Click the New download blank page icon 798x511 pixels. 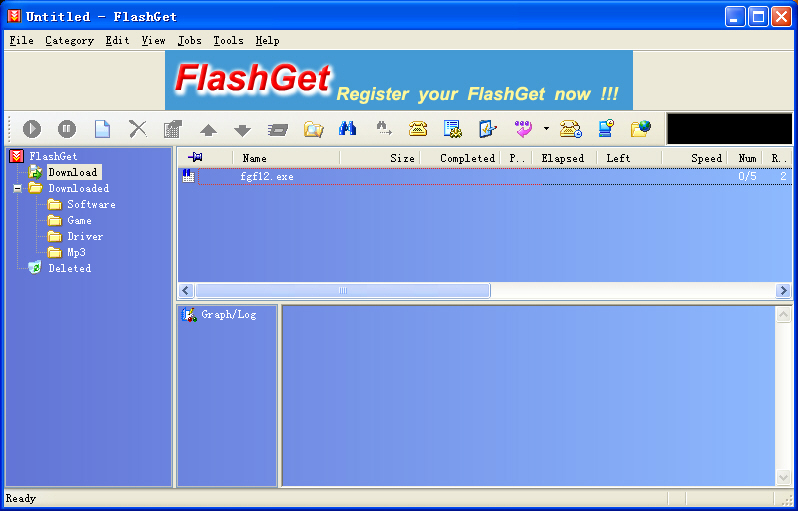coord(102,129)
